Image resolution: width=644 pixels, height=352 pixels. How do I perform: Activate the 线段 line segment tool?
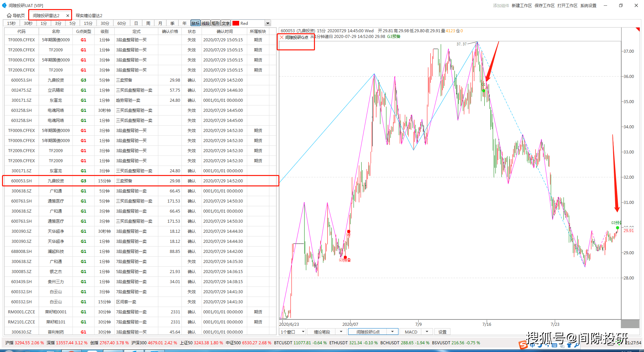click(x=206, y=23)
